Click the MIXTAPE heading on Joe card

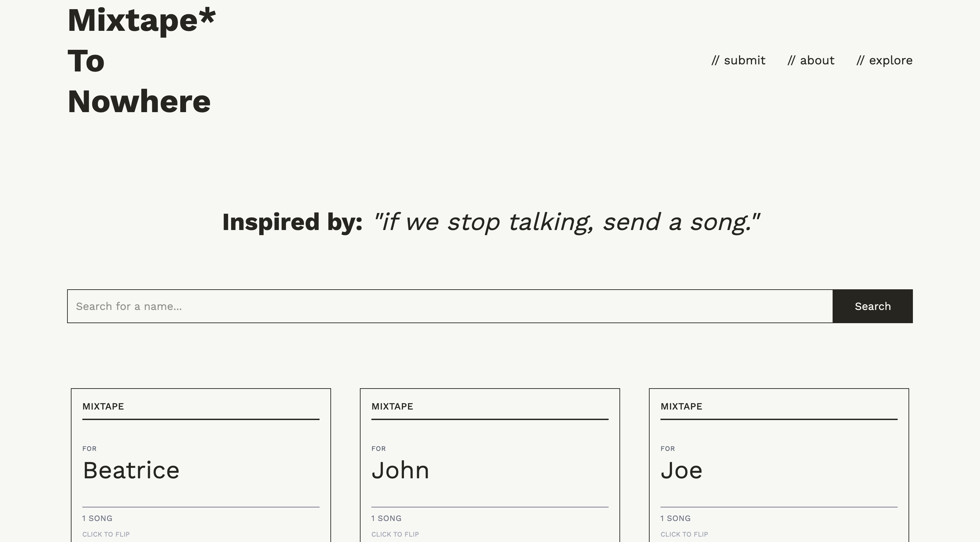tap(680, 406)
